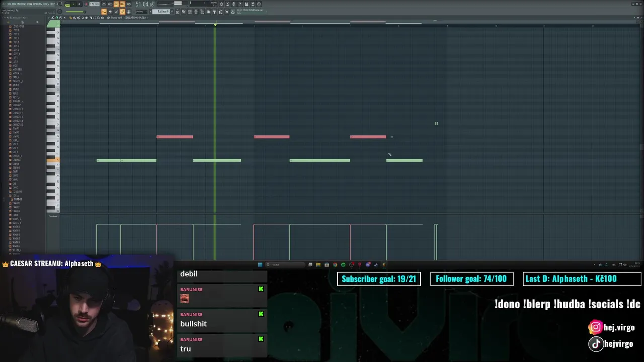Image resolution: width=644 pixels, height=362 pixels.
Task: Toggle the metronome icon
Action: tap(104, 4)
